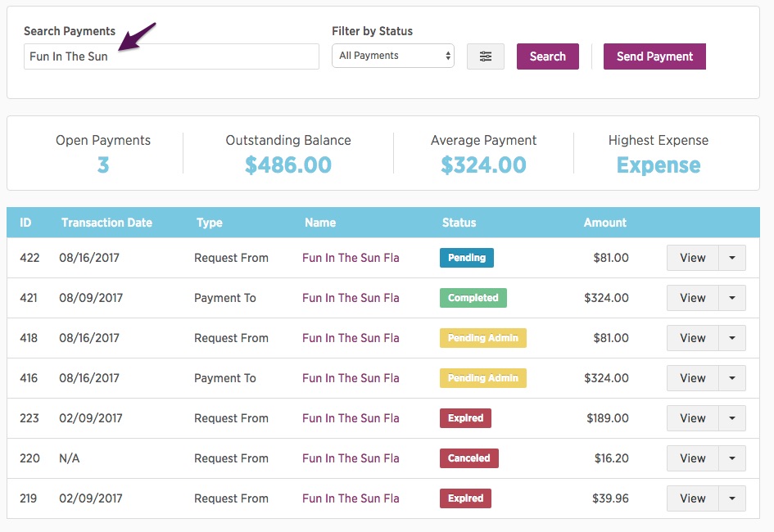Screen dimensions: 774x532
Task: Open Fun In The Sun Fla link on row 223
Action: [x=351, y=418]
